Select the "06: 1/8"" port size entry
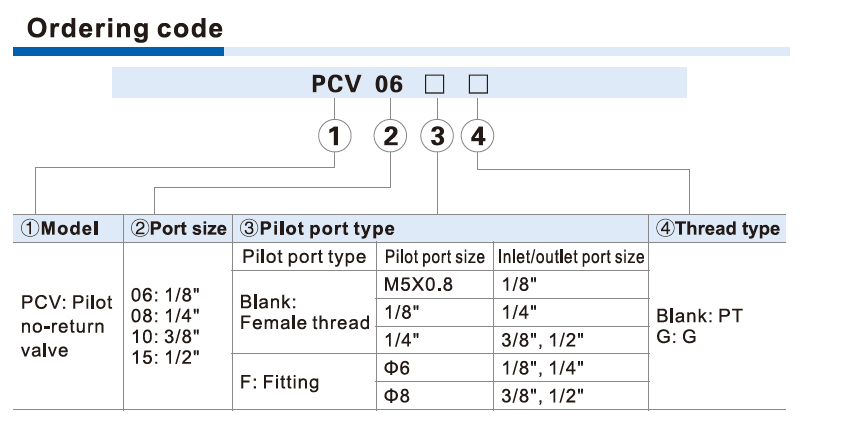This screenshot has height=446, width=841. 166,297
